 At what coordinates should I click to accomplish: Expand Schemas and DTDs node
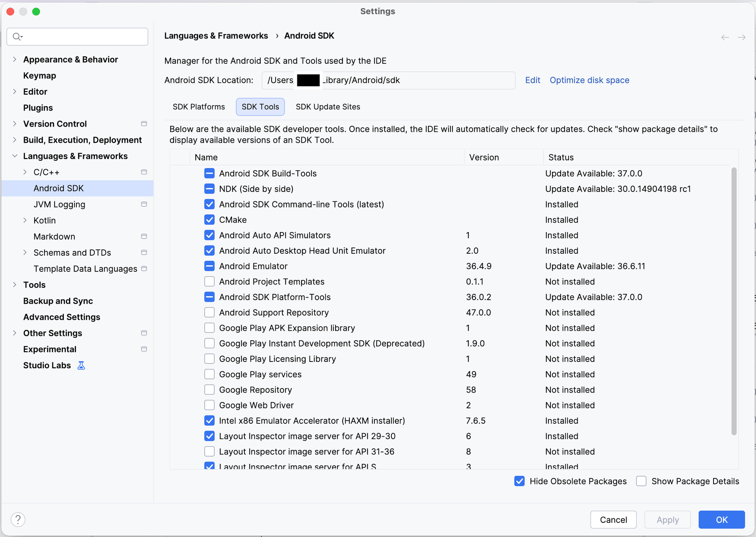point(25,253)
